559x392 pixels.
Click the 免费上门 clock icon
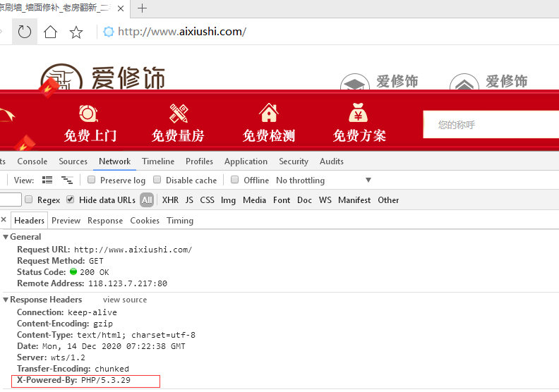[x=88, y=114]
